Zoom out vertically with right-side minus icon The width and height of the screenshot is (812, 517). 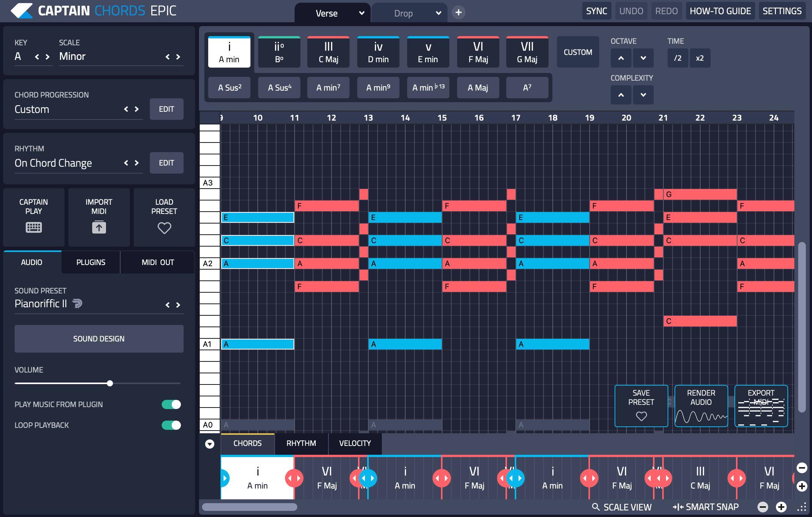pos(802,468)
